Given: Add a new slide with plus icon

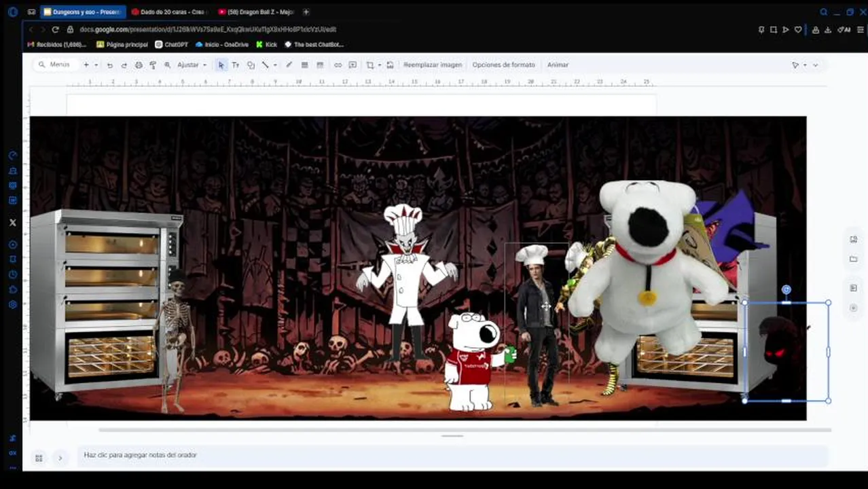Looking at the screenshot, I should click(x=86, y=65).
